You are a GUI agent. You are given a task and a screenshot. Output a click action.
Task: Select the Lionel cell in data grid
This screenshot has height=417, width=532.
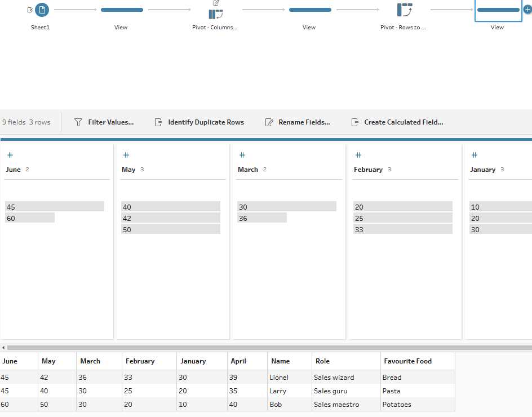click(x=279, y=378)
